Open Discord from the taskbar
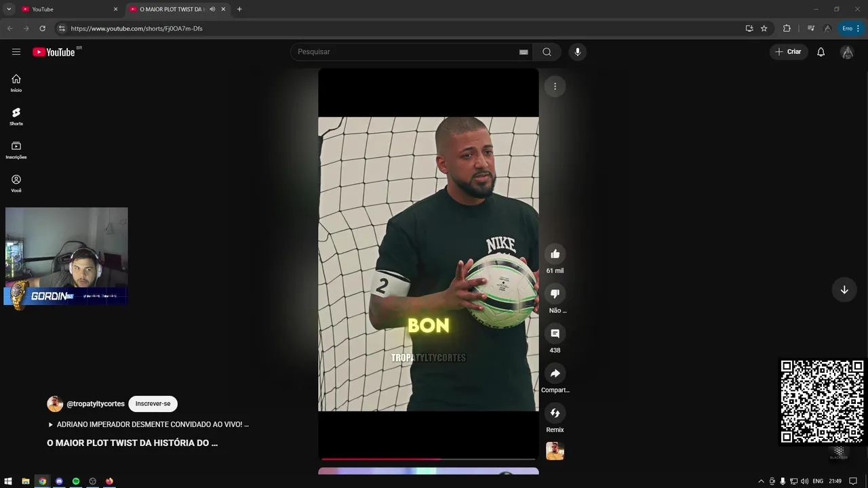Screen dimensions: 868x488 [59, 481]
